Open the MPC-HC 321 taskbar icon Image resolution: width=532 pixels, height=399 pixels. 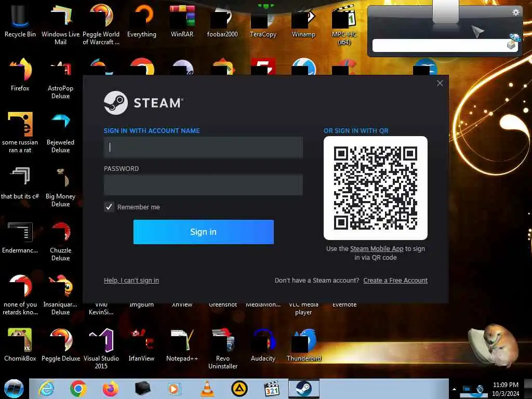click(272, 389)
